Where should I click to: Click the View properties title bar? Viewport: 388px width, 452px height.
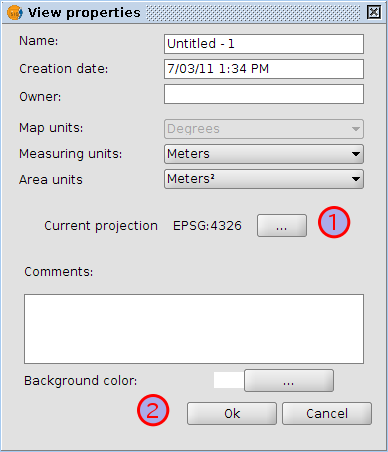point(194,13)
